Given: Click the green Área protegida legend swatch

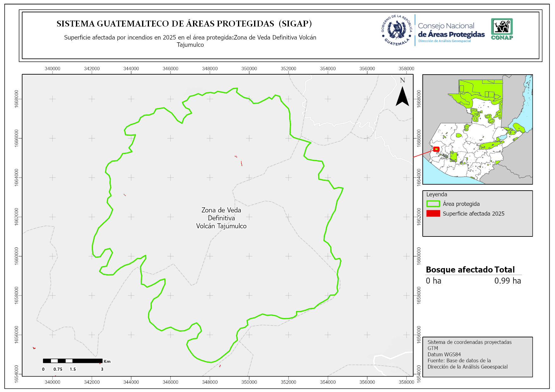Looking at the screenshot, I should (x=433, y=204).
